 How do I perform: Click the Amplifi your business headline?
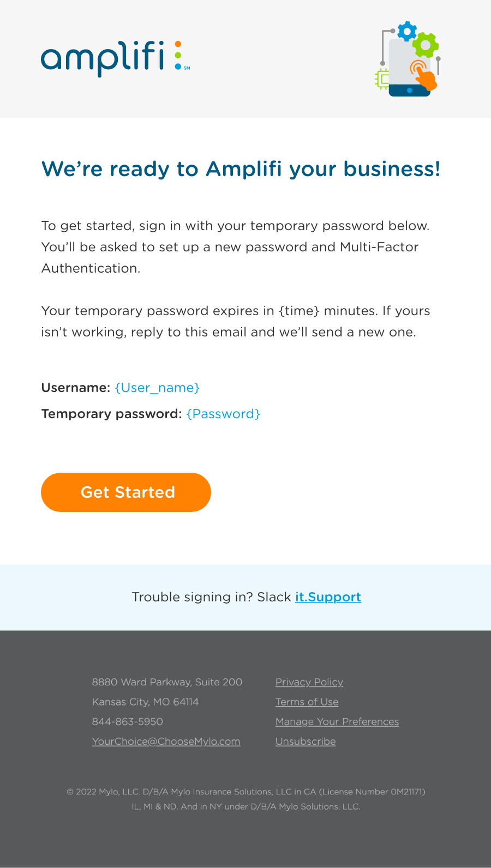click(x=241, y=169)
